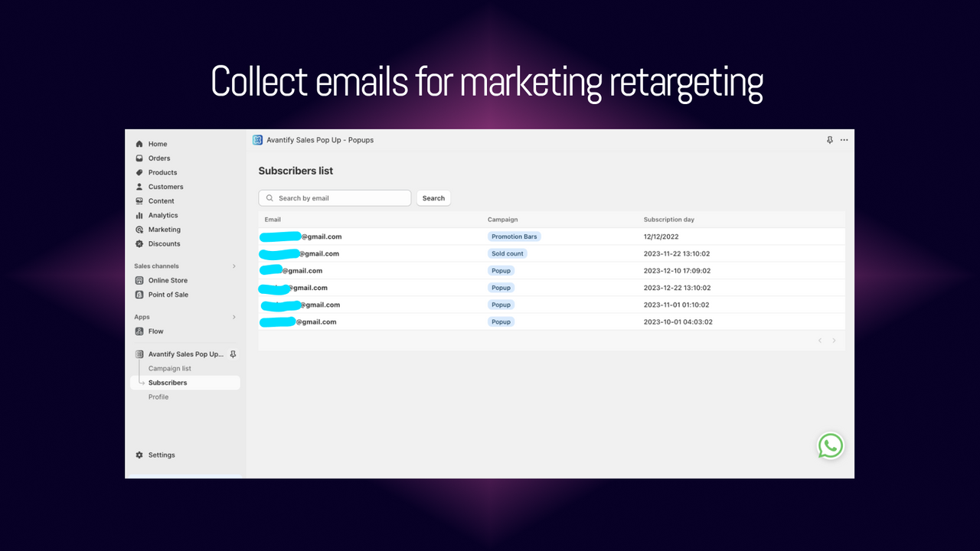The height and width of the screenshot is (551, 980).
Task: Click the Point of Sale icon
Action: click(x=139, y=295)
